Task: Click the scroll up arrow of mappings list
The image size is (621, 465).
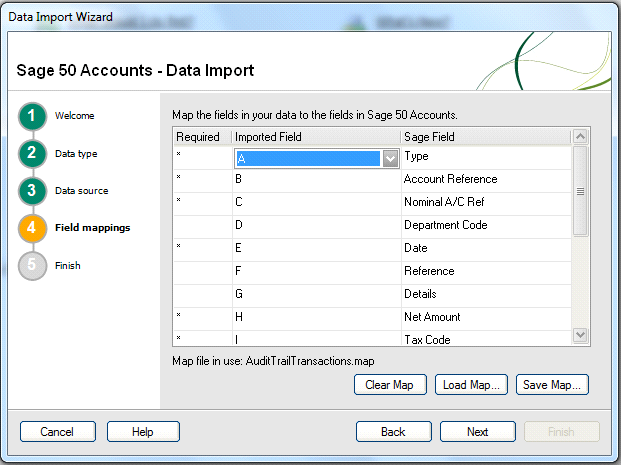Action: 580,136
